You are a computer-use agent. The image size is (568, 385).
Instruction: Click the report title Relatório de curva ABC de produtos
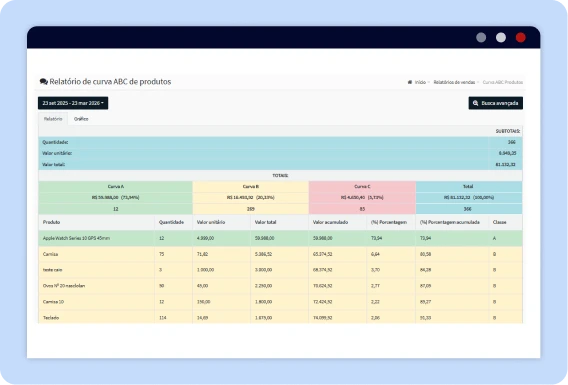110,81
